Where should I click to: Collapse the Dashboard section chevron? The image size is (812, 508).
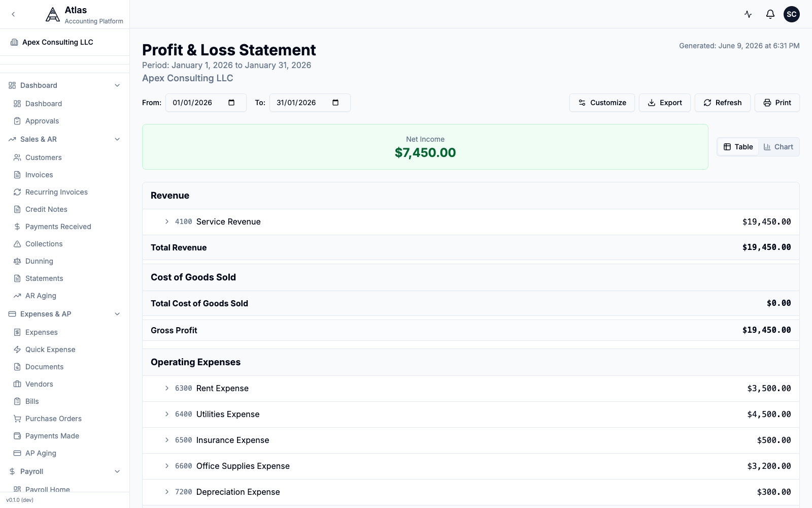(x=117, y=85)
